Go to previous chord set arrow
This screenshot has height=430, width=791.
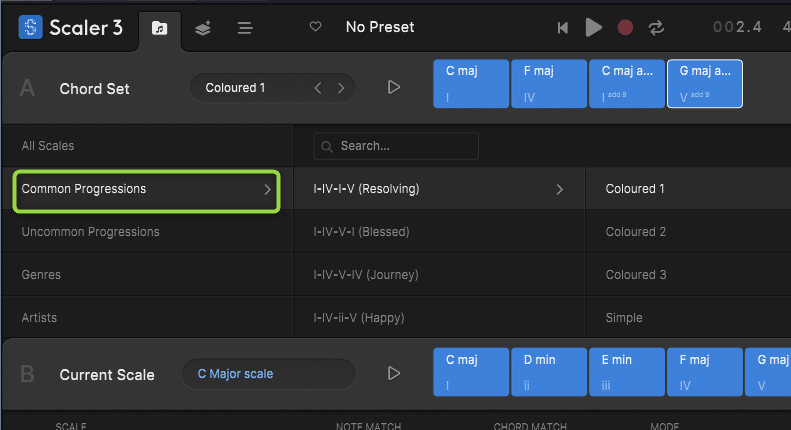pyautogui.click(x=318, y=88)
